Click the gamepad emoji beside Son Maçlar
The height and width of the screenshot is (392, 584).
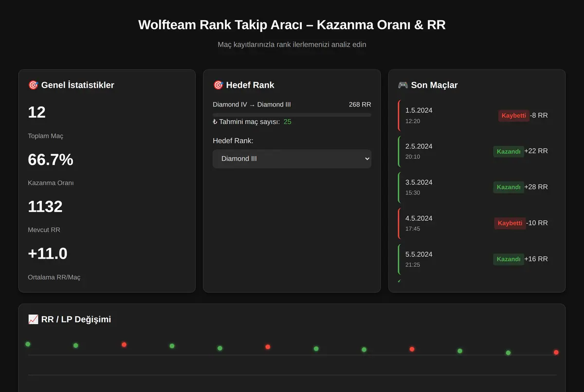(x=403, y=85)
